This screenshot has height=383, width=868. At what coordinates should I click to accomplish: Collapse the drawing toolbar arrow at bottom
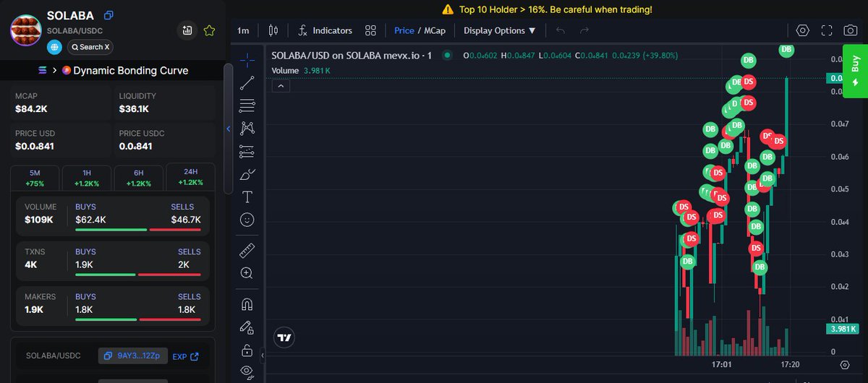(263, 356)
